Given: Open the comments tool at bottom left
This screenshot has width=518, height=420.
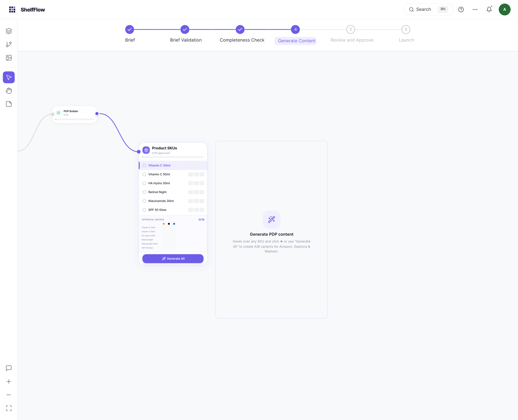Looking at the screenshot, I should click(x=9, y=368).
